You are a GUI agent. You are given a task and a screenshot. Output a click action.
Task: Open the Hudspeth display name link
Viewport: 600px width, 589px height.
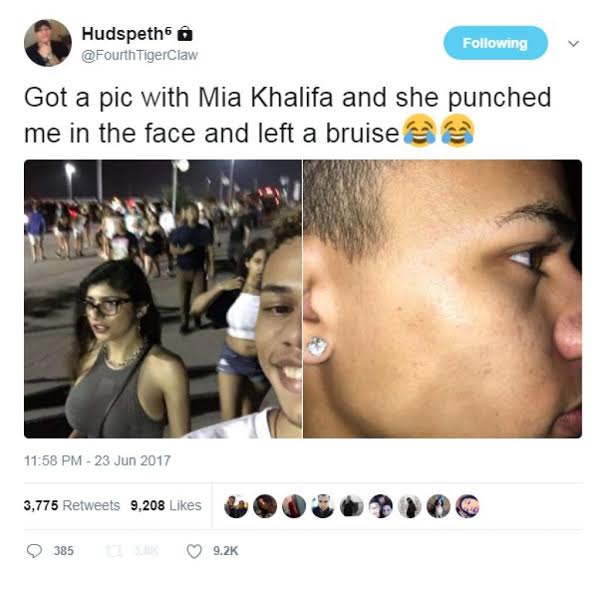click(126, 34)
